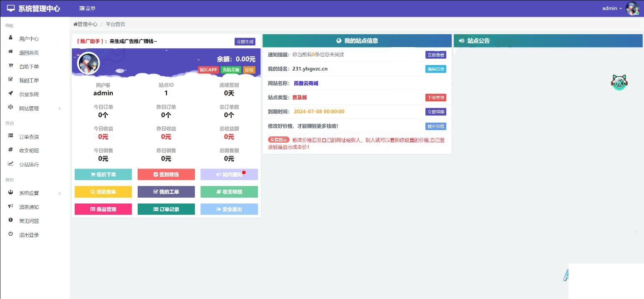Click the 消息通知 megaphone icon
The height and width of the screenshot is (299, 644).
tap(10, 206)
